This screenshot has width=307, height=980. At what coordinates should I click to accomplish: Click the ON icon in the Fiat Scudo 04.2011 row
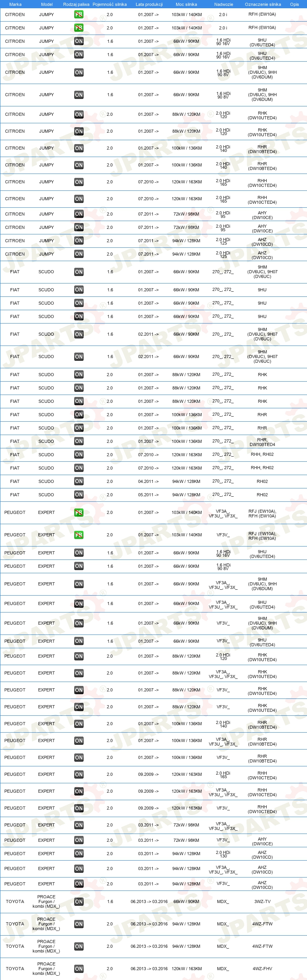coord(79,481)
